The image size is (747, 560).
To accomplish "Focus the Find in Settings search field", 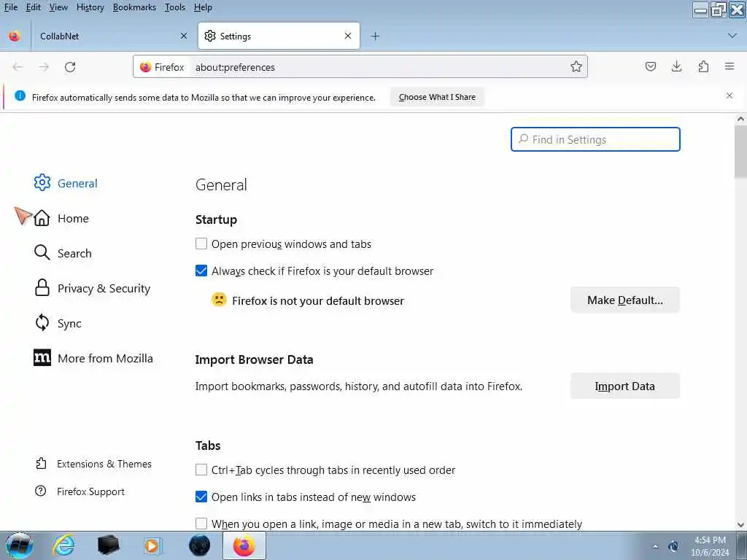I will click(x=595, y=139).
